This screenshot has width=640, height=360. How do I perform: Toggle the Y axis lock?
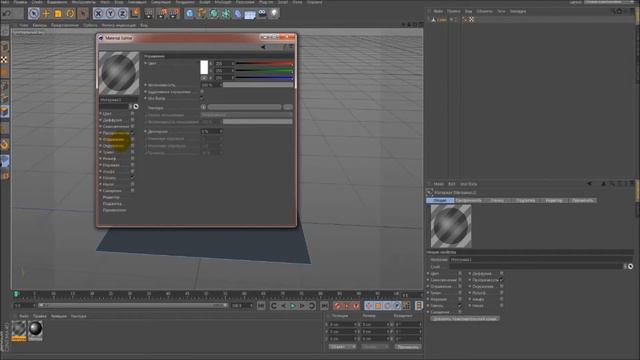click(111, 13)
